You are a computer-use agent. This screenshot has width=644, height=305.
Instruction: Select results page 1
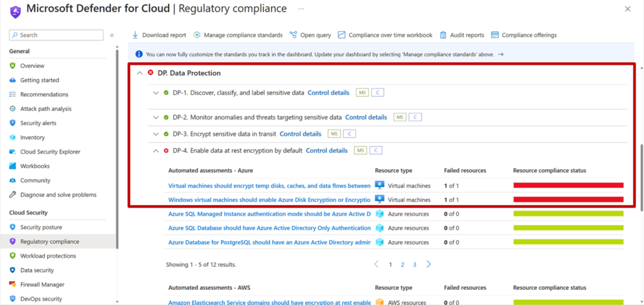(x=391, y=265)
